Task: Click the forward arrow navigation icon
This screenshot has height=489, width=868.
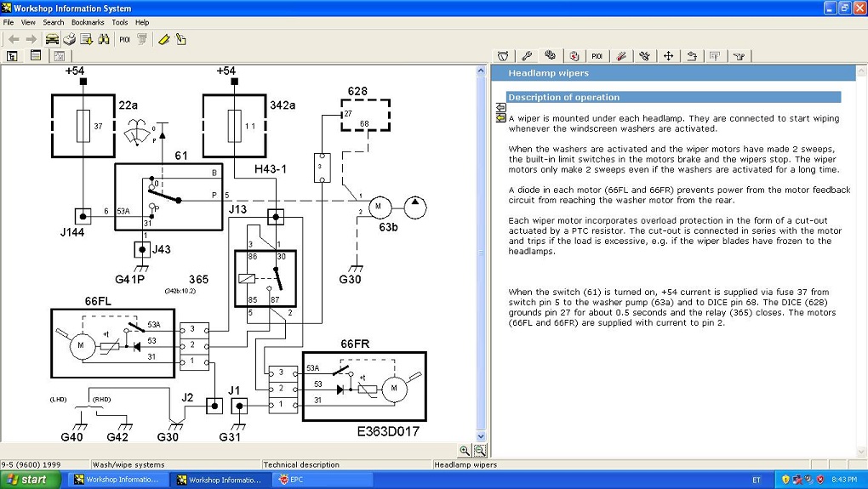Action: point(31,39)
